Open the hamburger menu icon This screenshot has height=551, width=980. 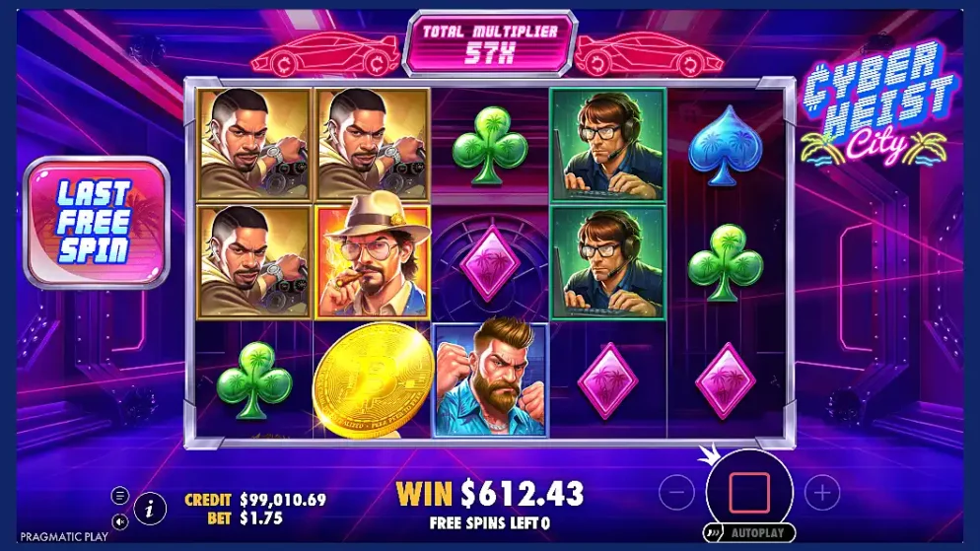(120, 496)
